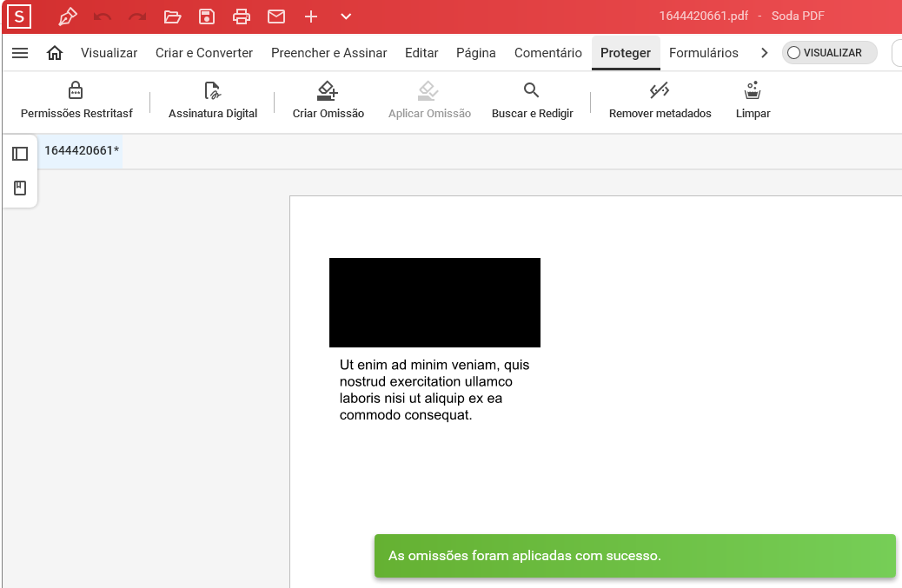Click the Soda PDF logo icon
This screenshot has width=902, height=588.
pos(19,17)
